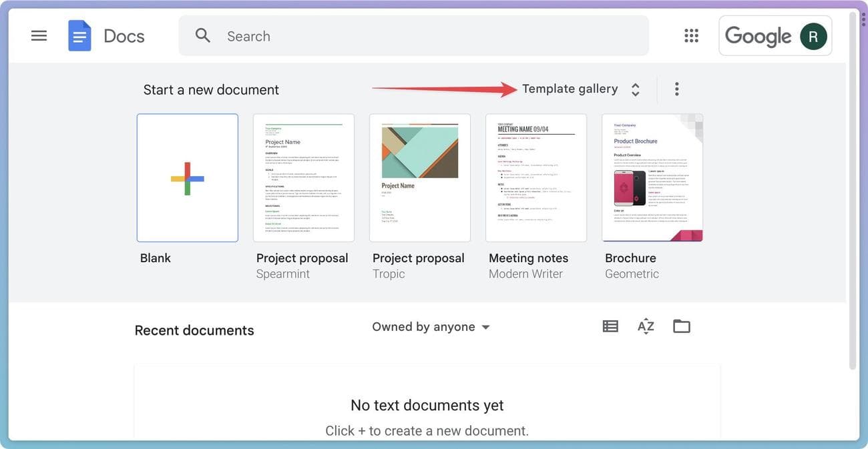
Task: Select Project proposal Spearmint template
Action: tap(304, 178)
